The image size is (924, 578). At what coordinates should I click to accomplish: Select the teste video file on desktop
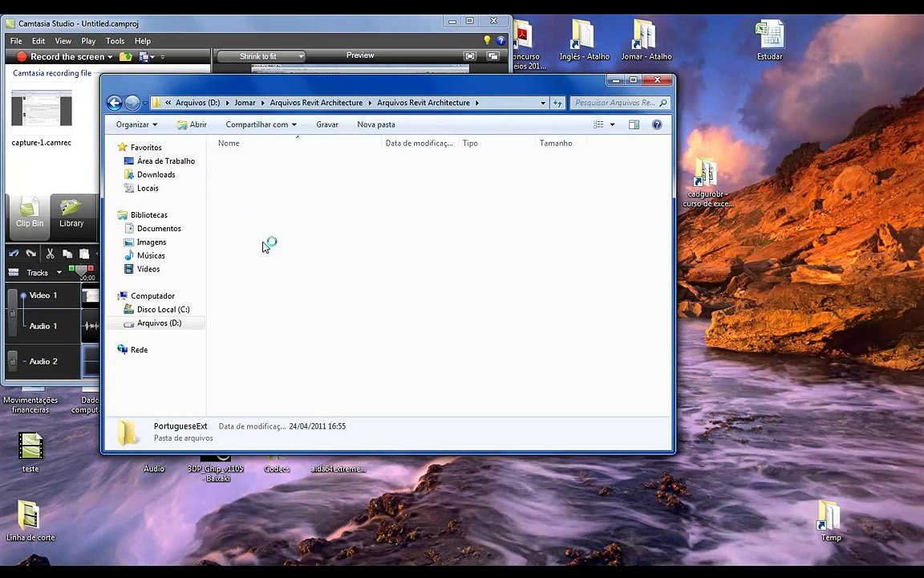pos(30,453)
